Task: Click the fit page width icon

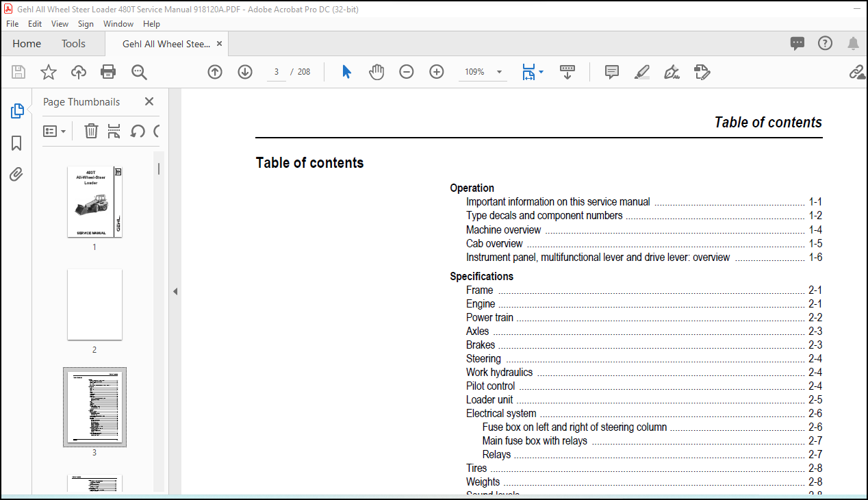Action: coord(528,72)
